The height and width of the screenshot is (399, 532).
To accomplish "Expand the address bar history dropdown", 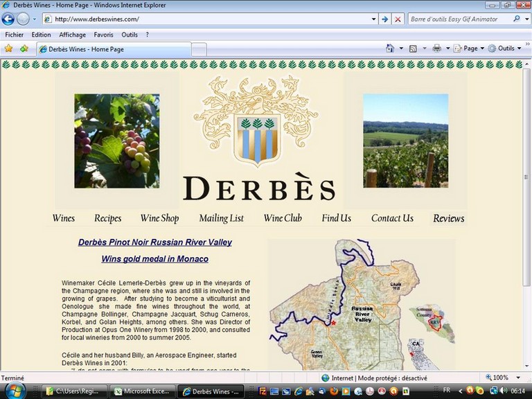I will pyautogui.click(x=374, y=19).
